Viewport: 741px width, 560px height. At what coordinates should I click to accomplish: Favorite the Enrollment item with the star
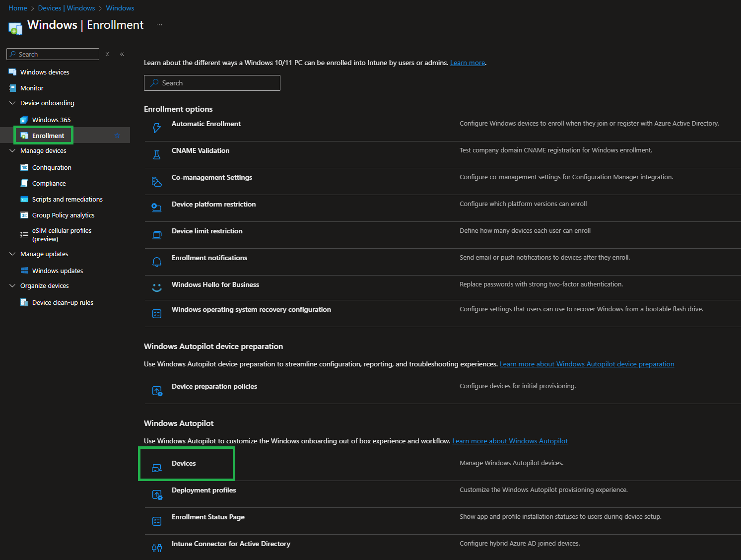click(x=117, y=136)
